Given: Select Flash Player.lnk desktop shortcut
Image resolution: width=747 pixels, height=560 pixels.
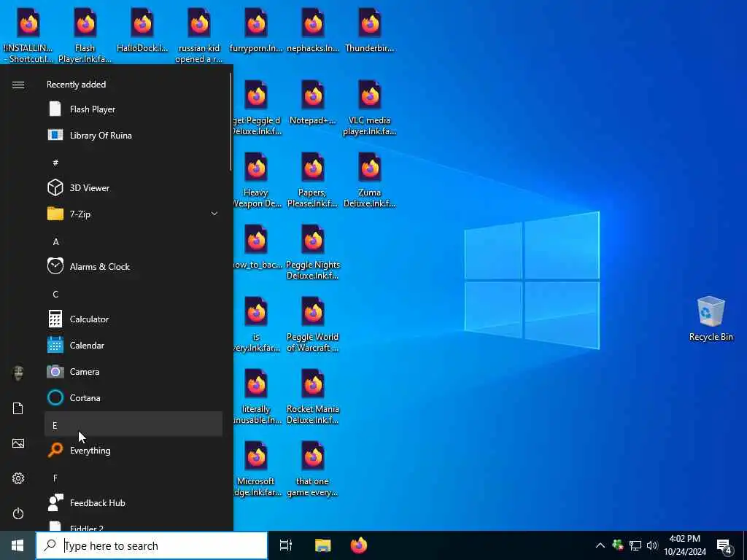Looking at the screenshot, I should point(85,35).
